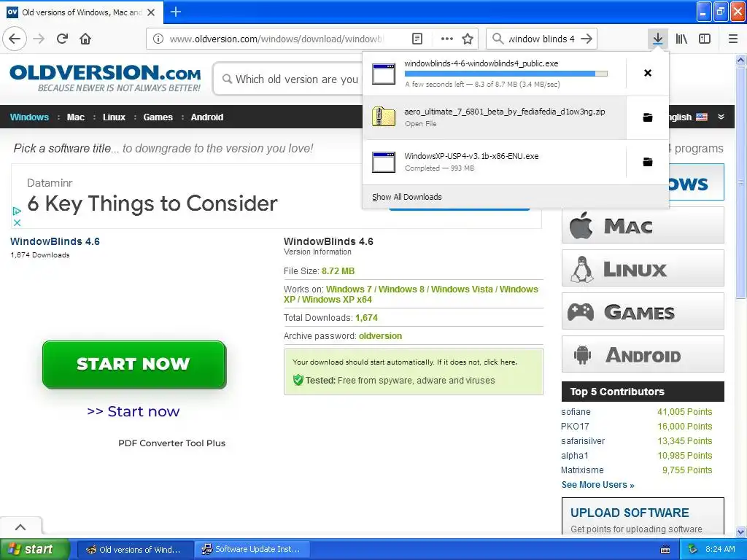Submit search with the arrow button
The width and height of the screenshot is (747, 560).
[587, 39]
